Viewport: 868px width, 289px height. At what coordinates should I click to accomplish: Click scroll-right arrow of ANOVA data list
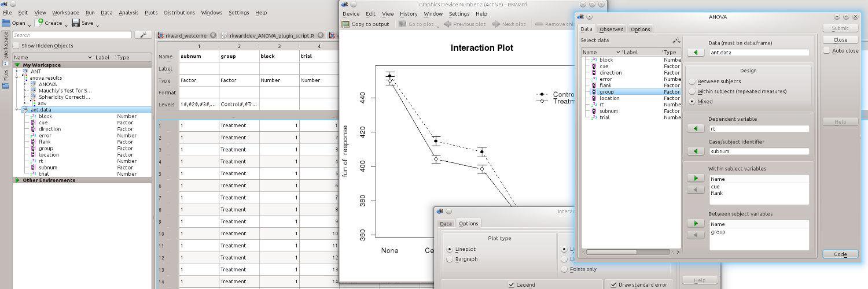678,252
